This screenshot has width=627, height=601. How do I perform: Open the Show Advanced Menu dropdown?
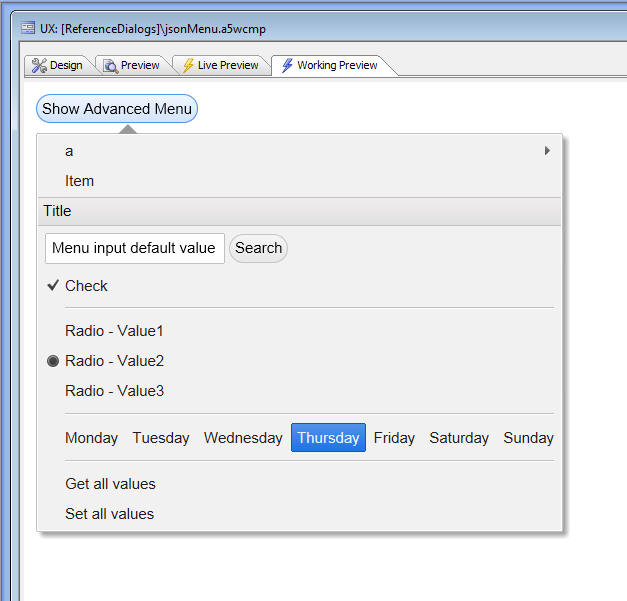click(117, 108)
